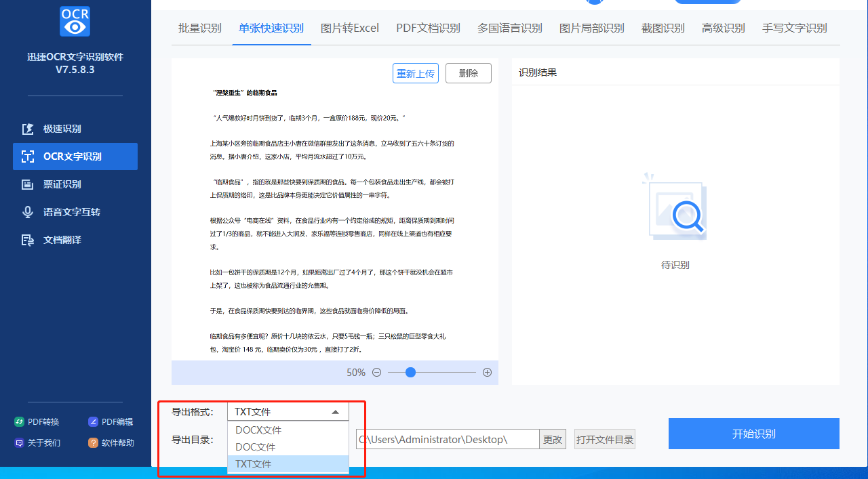Open the PDF转换 shortcut
868x479 pixels.
point(37,421)
